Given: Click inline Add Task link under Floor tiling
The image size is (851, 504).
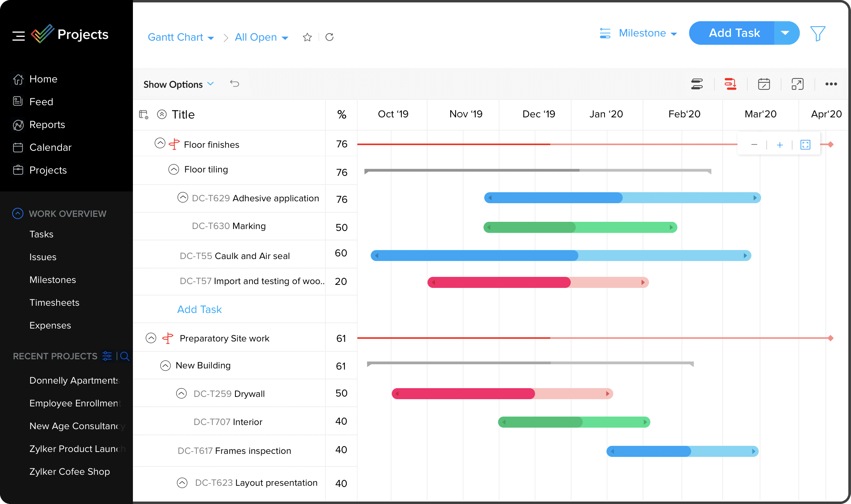Looking at the screenshot, I should coord(199,309).
